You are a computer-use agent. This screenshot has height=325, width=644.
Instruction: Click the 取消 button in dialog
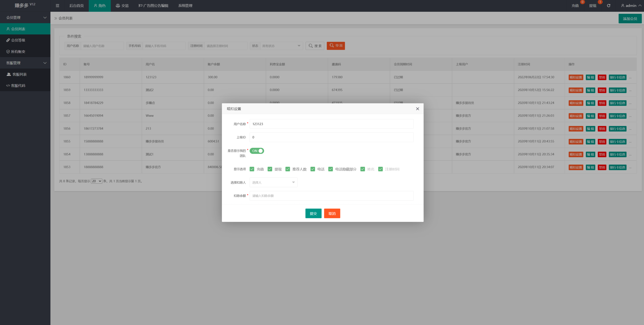[x=332, y=213]
